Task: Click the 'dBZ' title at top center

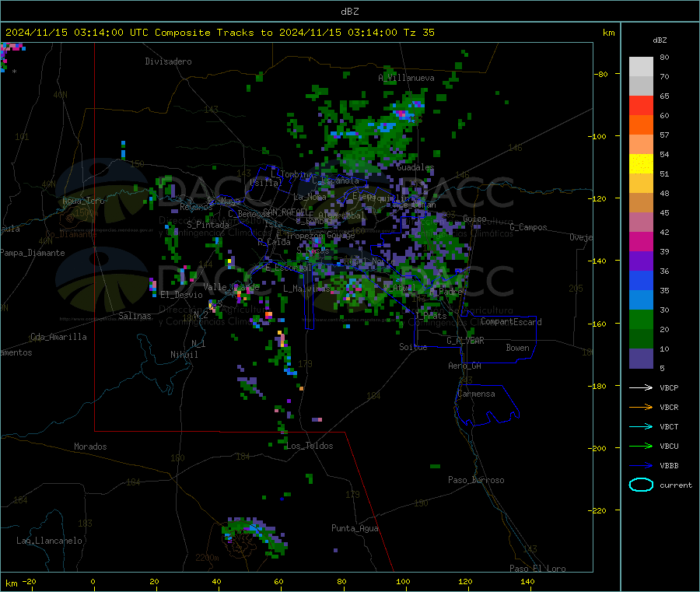Action: click(x=349, y=12)
